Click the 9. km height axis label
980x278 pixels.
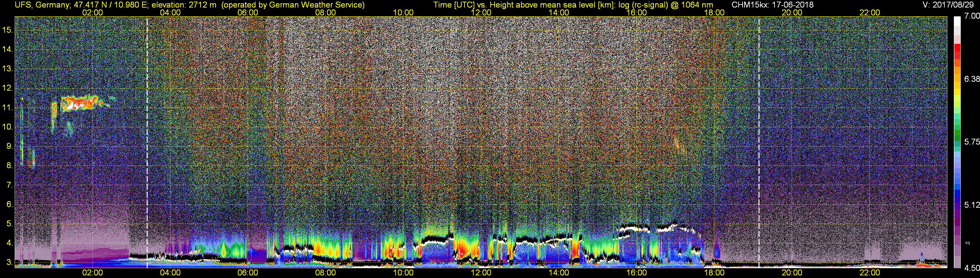click(x=9, y=146)
